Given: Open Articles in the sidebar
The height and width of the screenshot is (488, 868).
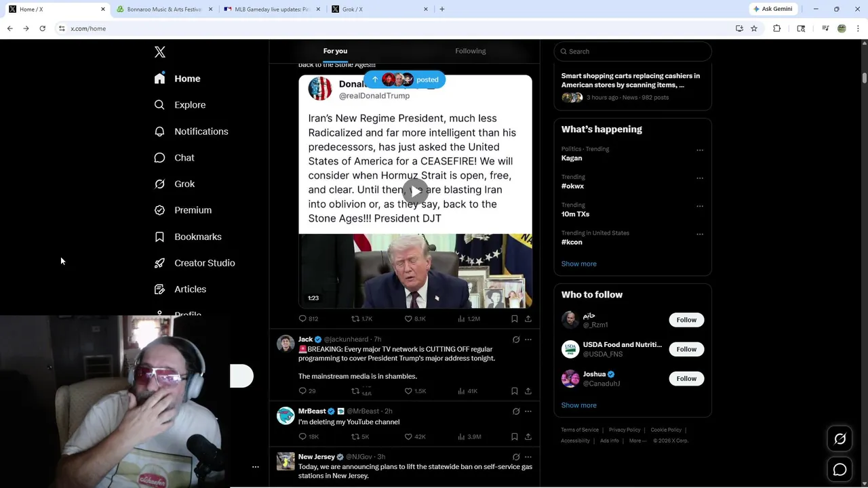Looking at the screenshot, I should [180, 289].
